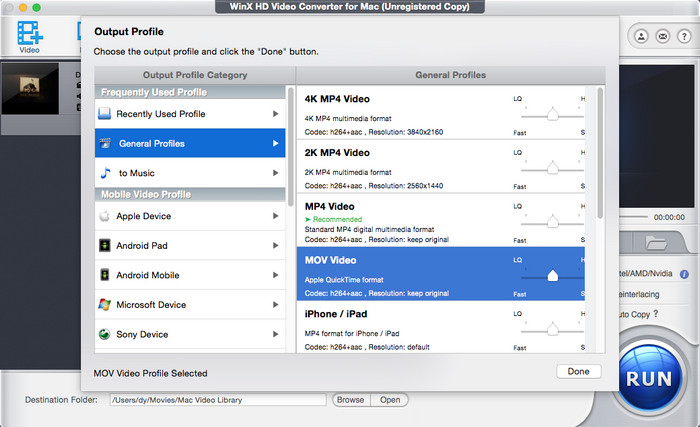Screen dimensions: 700x427
Task: Click the Mobile Video Profile header
Action: (x=190, y=194)
